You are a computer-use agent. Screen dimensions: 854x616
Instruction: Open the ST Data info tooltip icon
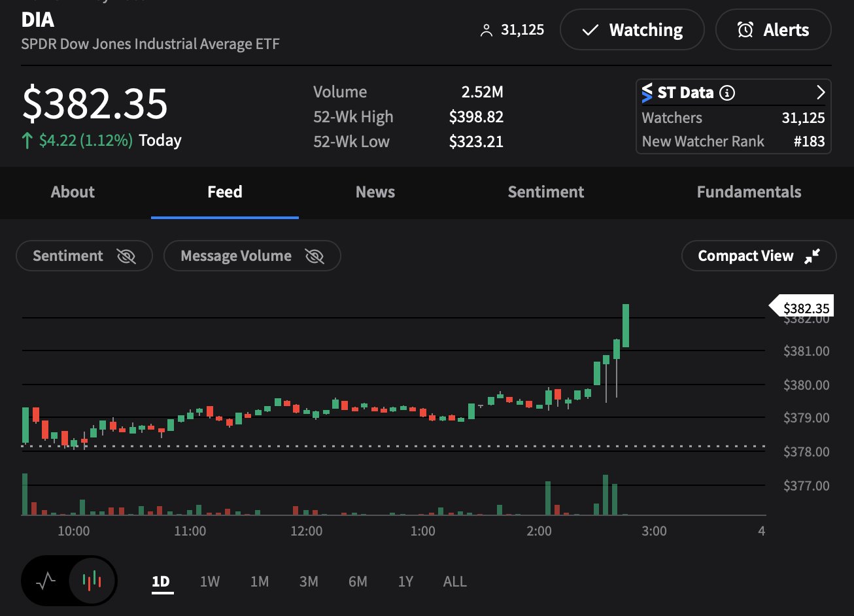click(728, 92)
